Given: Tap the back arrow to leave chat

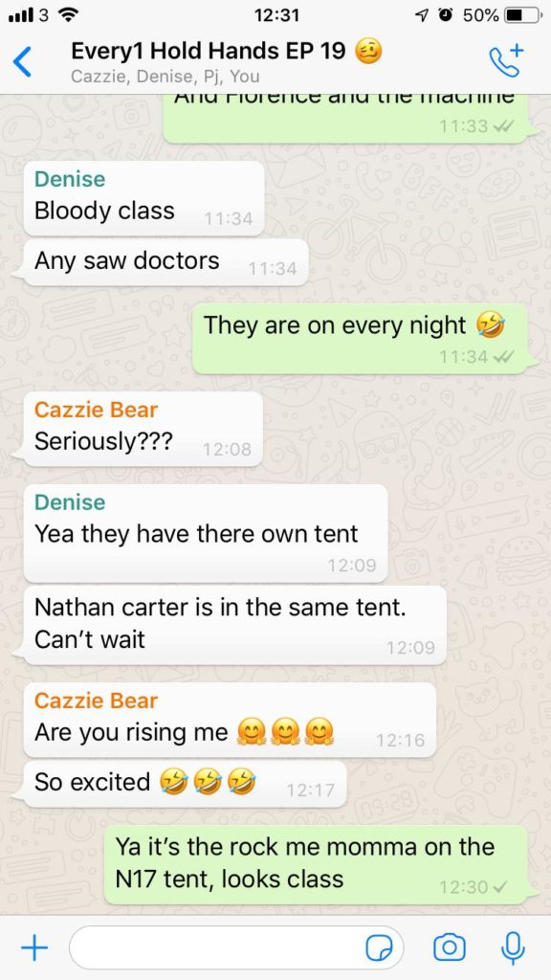Looking at the screenshot, I should pos(23,62).
